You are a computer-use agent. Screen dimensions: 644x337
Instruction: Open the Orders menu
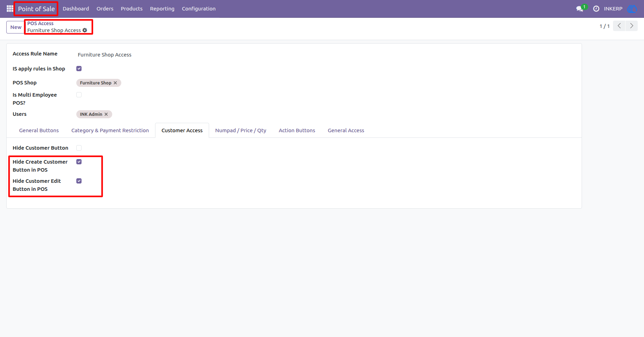pyautogui.click(x=105, y=9)
